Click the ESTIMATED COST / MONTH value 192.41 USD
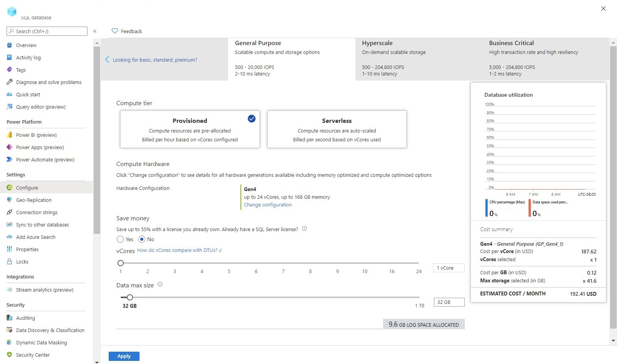This screenshot has height=364, width=617. click(583, 294)
